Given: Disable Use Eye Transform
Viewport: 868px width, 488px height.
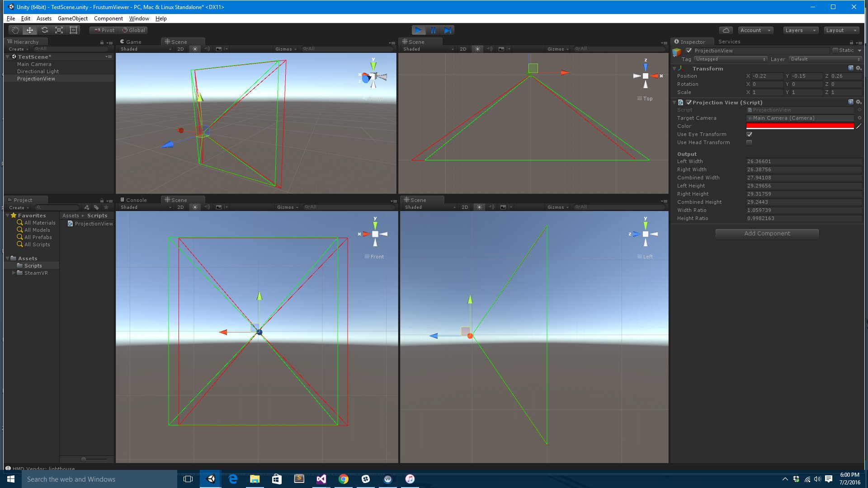Looking at the screenshot, I should [x=749, y=134].
